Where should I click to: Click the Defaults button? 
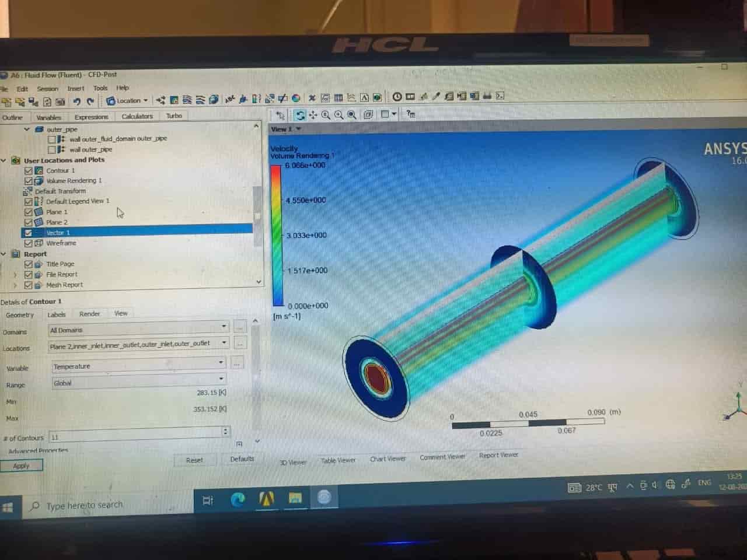[x=242, y=459]
